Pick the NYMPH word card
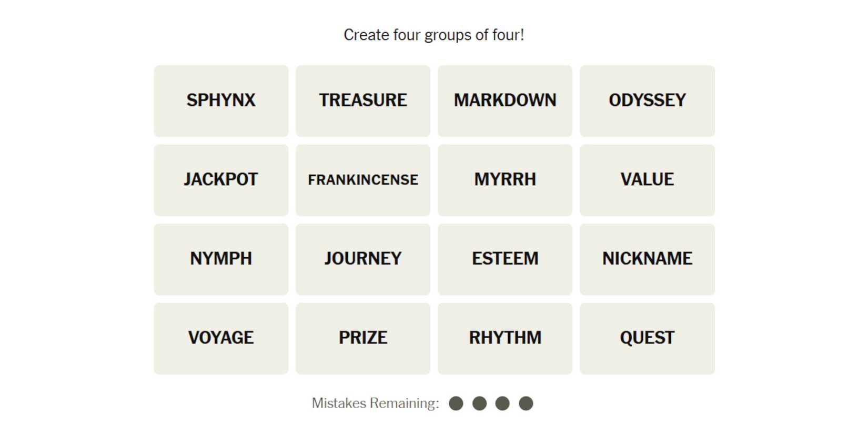Image resolution: width=868 pixels, height=434 pixels. click(x=221, y=259)
